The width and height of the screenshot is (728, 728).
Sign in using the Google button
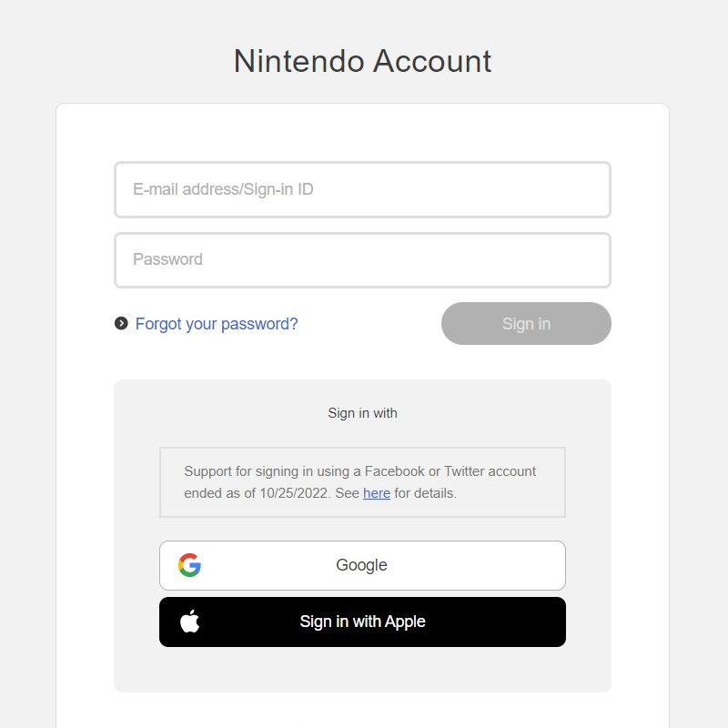[x=362, y=565]
